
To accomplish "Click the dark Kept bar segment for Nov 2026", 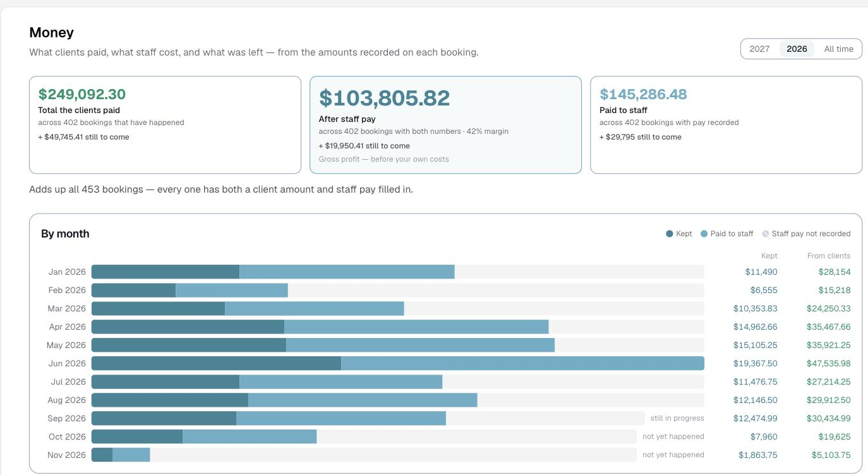I will tap(102, 455).
